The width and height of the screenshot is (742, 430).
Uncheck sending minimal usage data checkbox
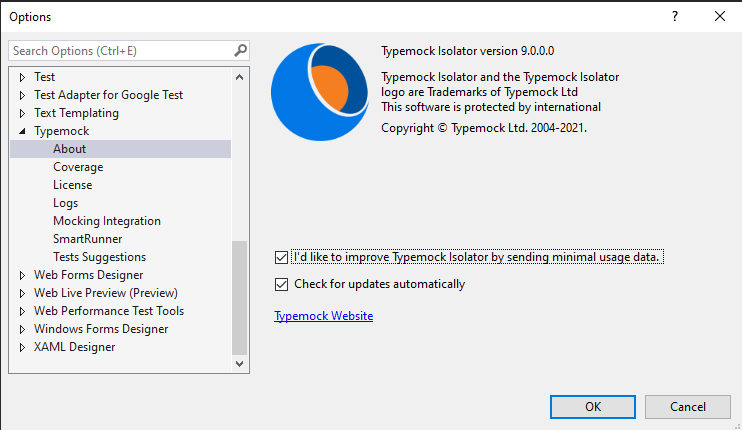tap(281, 257)
